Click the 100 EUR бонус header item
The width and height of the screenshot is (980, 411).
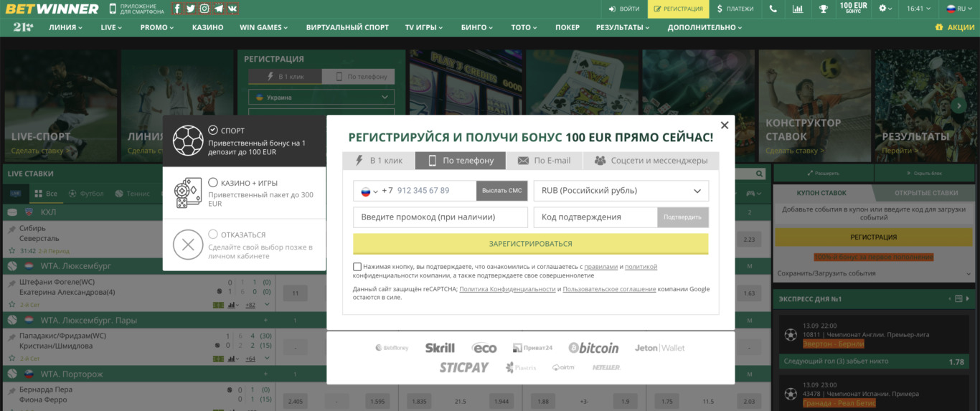[x=854, y=9]
